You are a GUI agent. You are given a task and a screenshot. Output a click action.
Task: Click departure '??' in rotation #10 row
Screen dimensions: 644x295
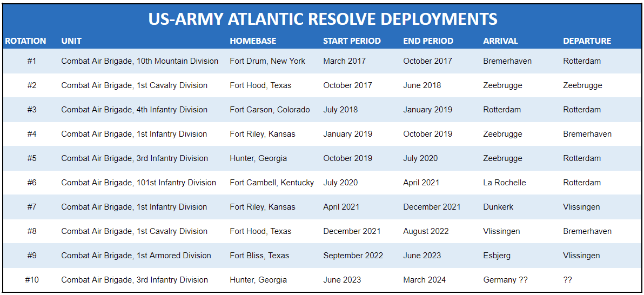coord(568,280)
